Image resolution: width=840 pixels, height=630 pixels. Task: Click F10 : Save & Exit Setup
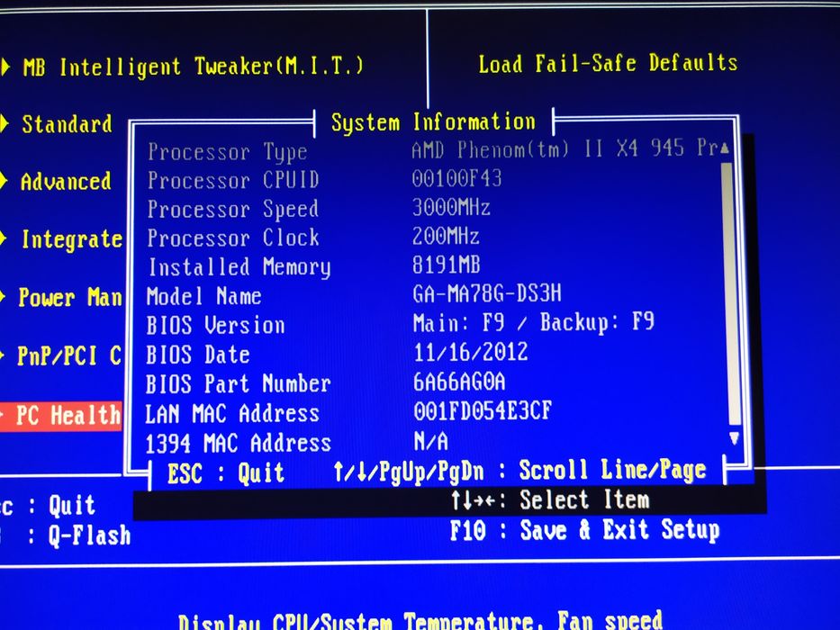tap(584, 530)
